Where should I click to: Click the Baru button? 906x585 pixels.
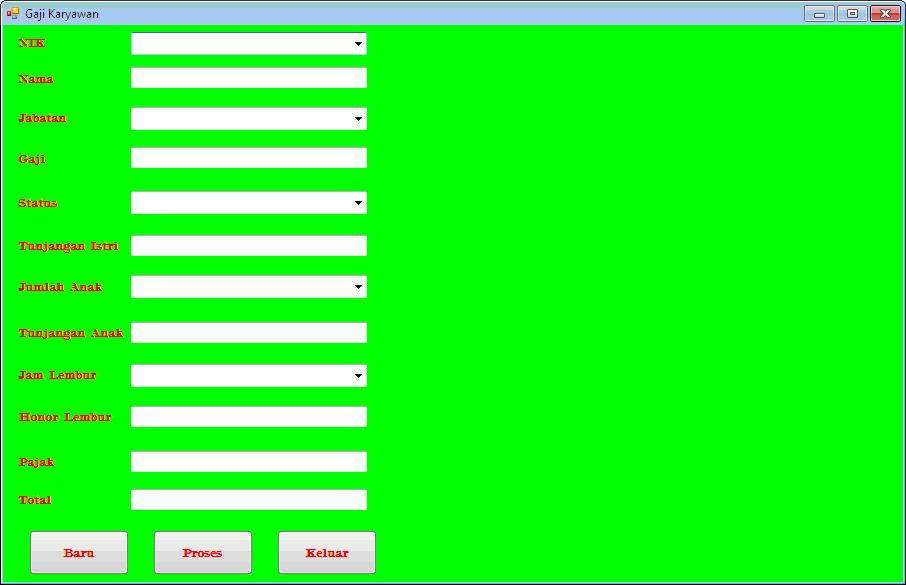(79, 553)
